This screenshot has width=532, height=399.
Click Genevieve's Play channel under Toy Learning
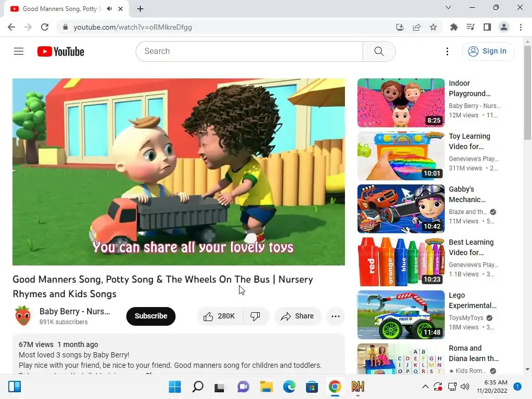pyautogui.click(x=474, y=159)
